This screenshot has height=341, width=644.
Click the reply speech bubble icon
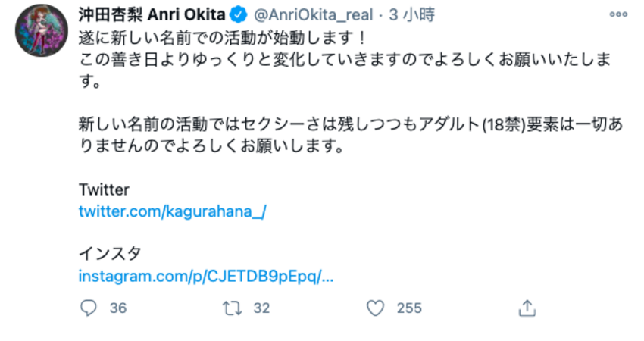89,308
